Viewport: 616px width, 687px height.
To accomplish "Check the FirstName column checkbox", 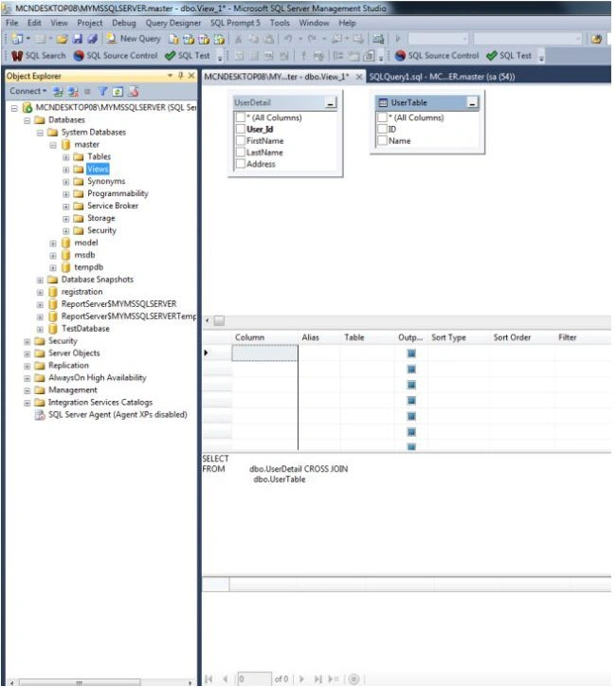I will coord(240,140).
